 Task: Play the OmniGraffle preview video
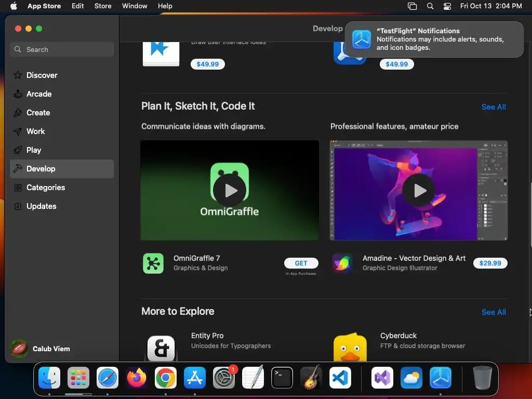pyautogui.click(x=230, y=190)
